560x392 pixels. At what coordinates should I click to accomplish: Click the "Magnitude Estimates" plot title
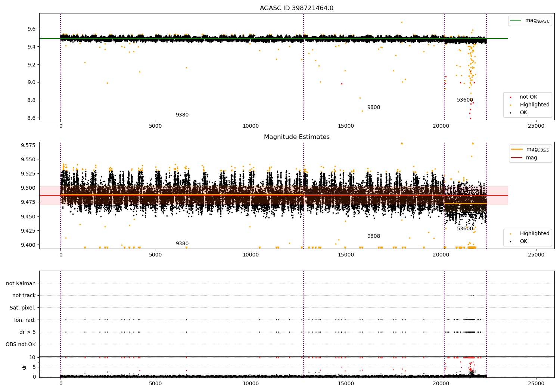point(297,137)
